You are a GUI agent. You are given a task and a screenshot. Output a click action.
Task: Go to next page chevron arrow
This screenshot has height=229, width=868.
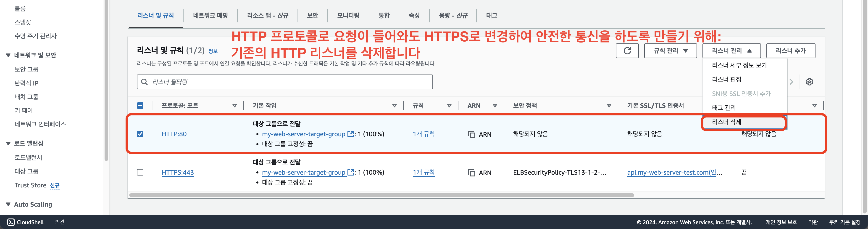point(792,82)
